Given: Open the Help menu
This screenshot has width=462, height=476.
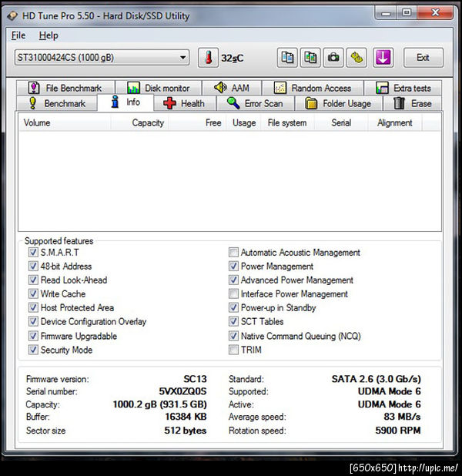Looking at the screenshot, I should (x=49, y=35).
